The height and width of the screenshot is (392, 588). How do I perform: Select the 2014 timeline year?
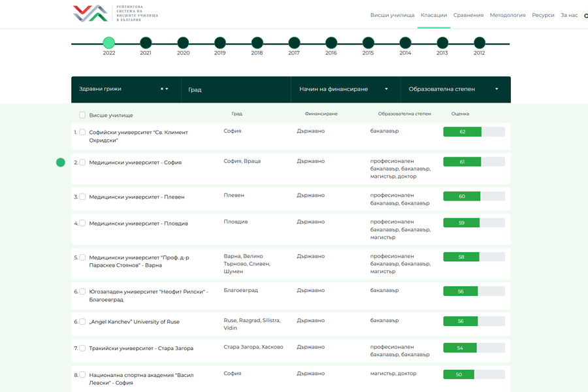click(x=405, y=42)
